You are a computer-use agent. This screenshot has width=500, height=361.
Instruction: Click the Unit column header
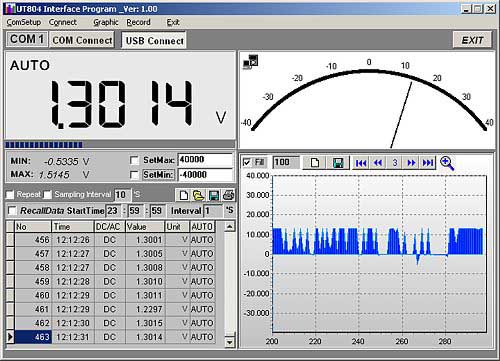[x=177, y=227]
